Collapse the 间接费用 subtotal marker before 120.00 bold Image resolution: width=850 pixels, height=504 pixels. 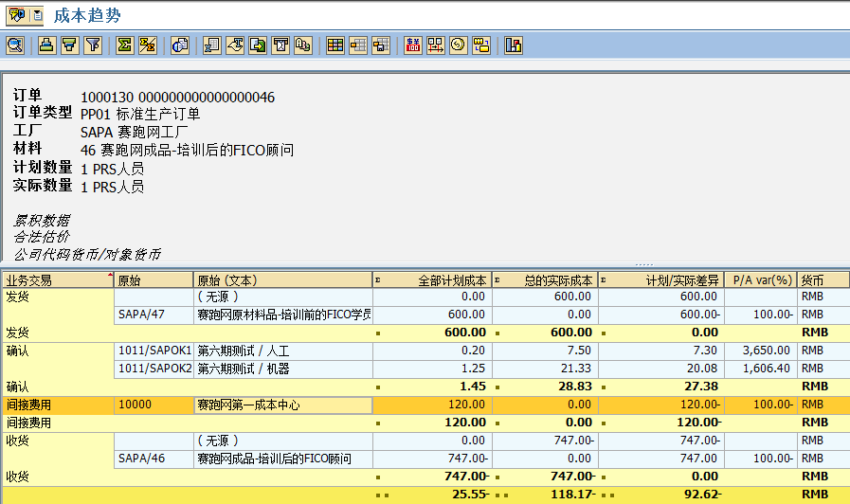pos(378,423)
